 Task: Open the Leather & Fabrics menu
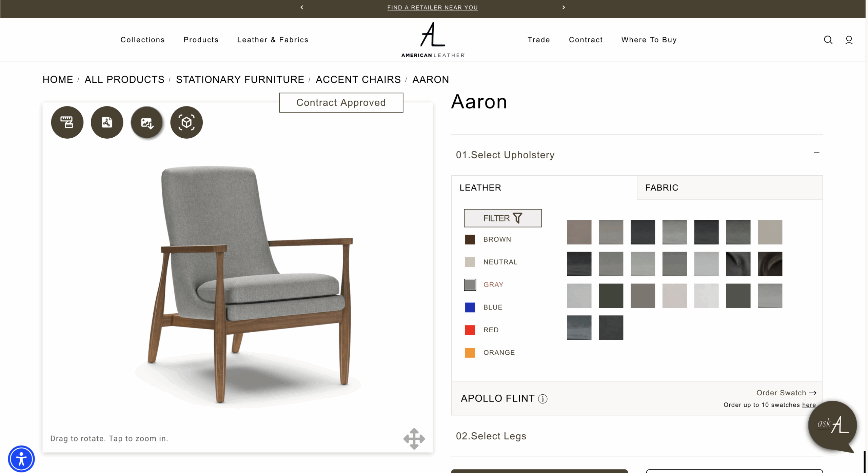pos(273,40)
